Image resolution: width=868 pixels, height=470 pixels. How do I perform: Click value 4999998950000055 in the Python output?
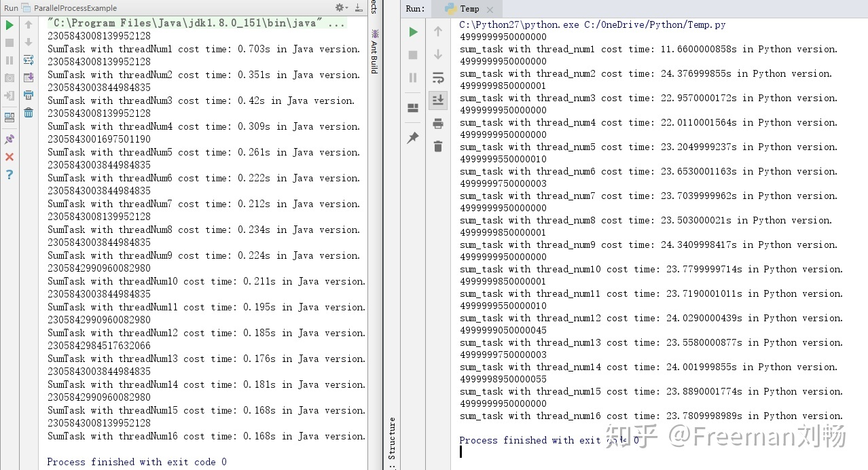coord(503,379)
